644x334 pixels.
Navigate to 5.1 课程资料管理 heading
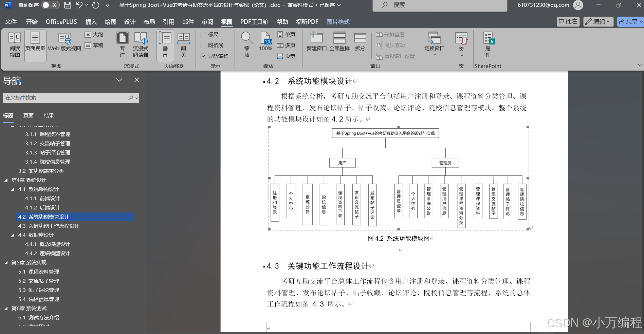click(39, 272)
